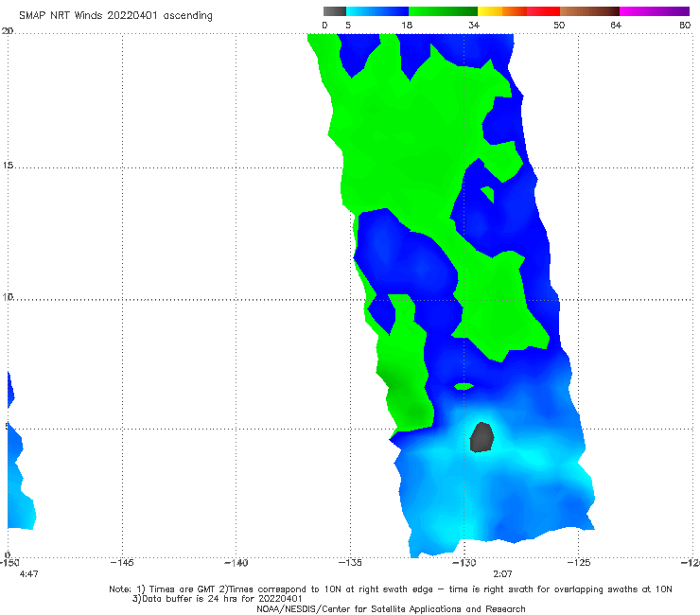The height and width of the screenshot is (615, 700).
Task: Click the latitude label '20'
Action: (x=8, y=31)
